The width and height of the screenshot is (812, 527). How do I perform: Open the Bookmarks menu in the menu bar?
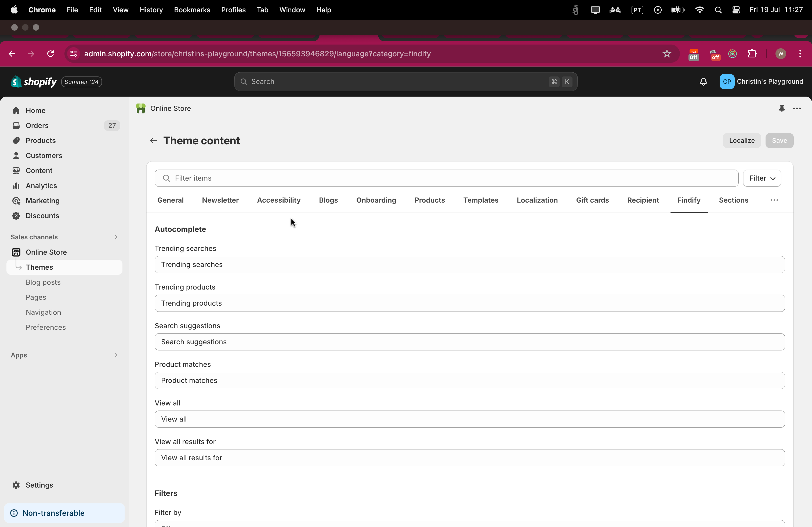coord(192,10)
